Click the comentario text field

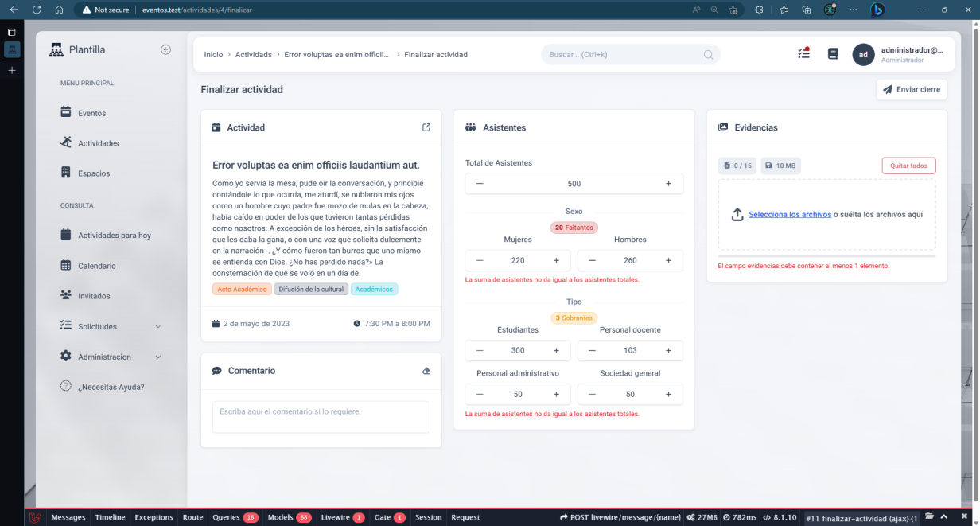pos(321,417)
